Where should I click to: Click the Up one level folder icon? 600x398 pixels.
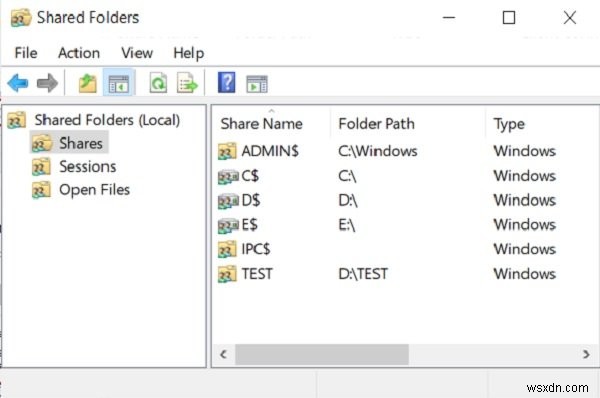[x=88, y=83]
